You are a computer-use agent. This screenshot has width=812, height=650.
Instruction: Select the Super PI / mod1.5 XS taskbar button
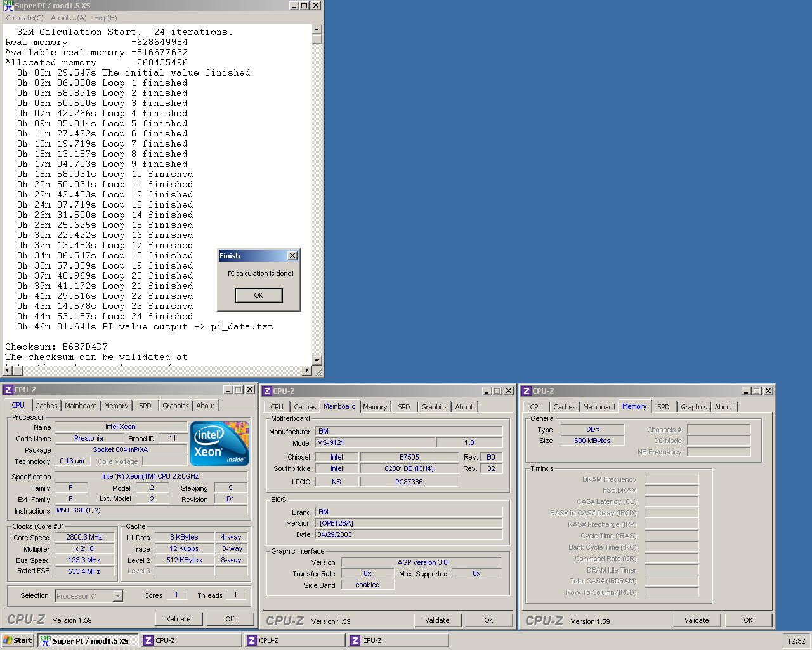tap(88, 640)
